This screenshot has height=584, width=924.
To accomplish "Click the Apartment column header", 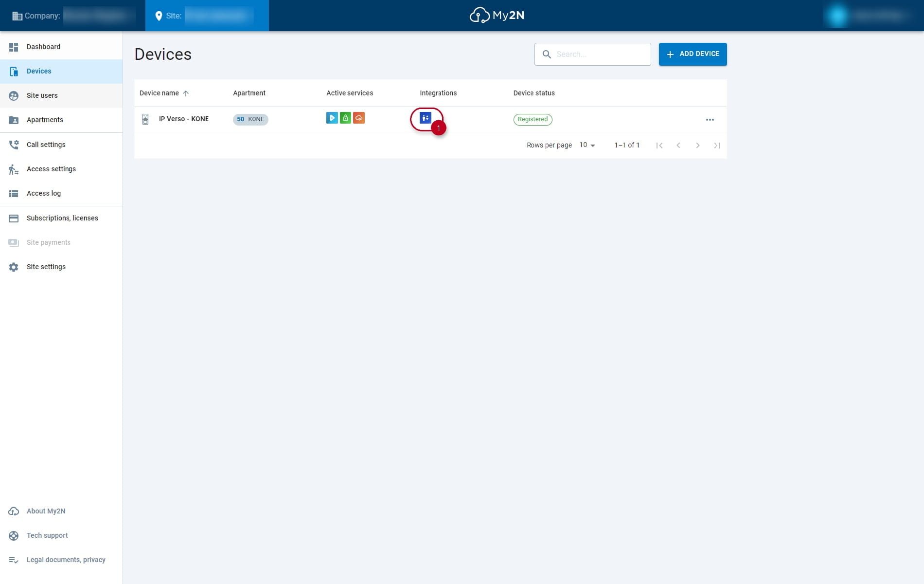I will coord(249,93).
